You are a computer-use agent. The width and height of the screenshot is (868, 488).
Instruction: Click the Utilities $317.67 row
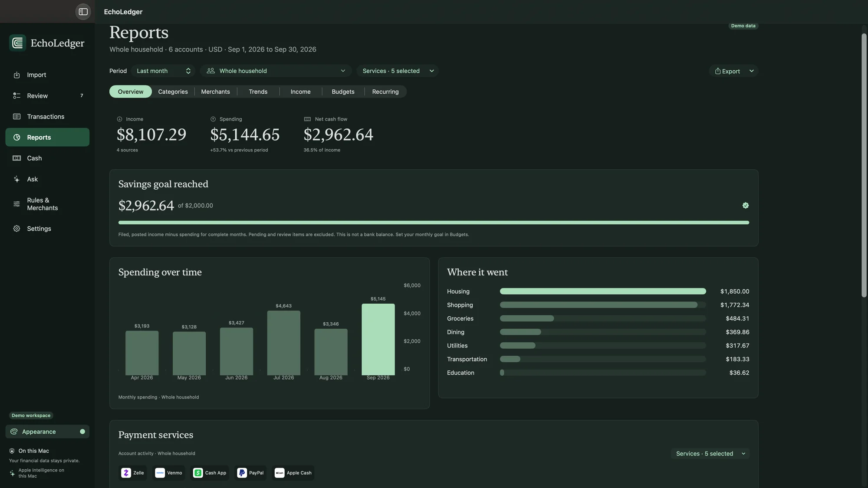tap(598, 346)
